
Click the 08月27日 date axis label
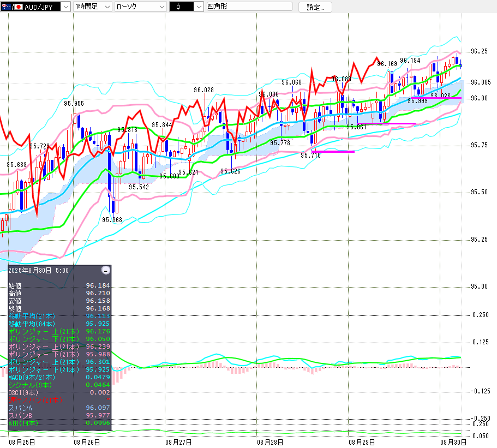pyautogui.click(x=178, y=443)
